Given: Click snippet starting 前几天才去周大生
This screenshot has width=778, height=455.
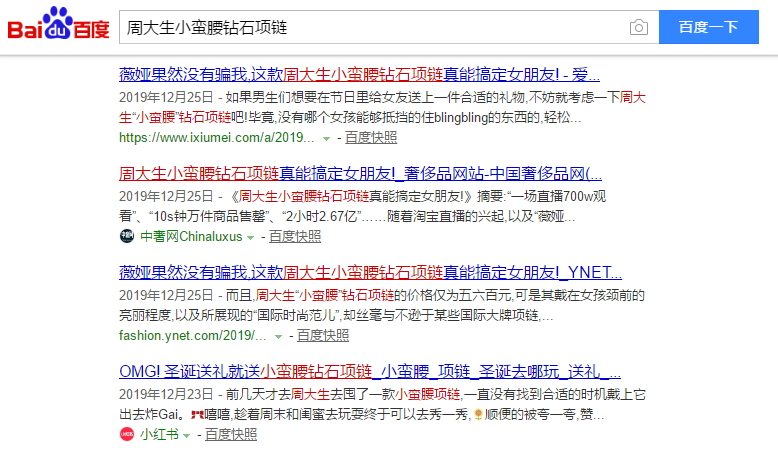Looking at the screenshot, I should click(382, 404).
